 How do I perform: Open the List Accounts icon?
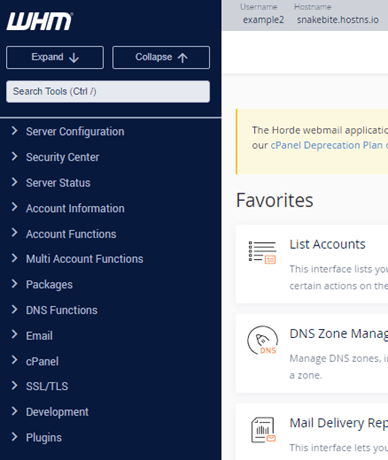pos(262,252)
